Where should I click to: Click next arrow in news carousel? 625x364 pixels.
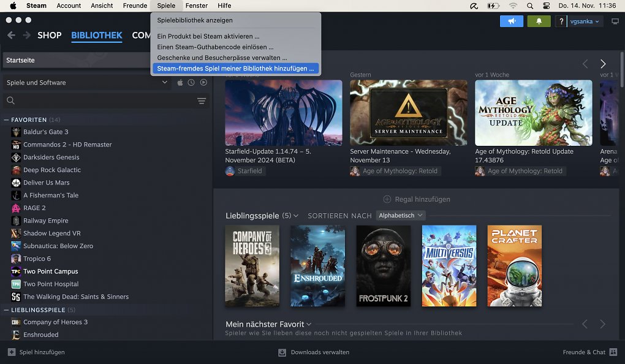pos(603,64)
